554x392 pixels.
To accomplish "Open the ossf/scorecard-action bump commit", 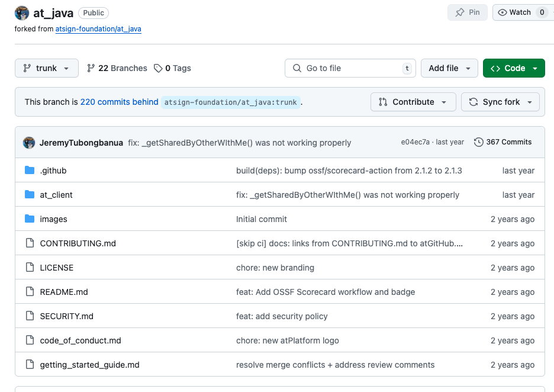I will tap(349, 171).
